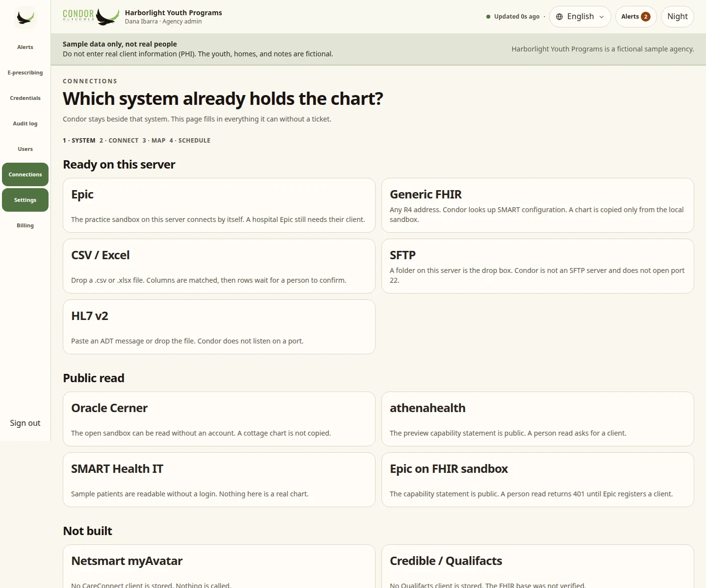Go to Billing in the sidebar

pyautogui.click(x=25, y=225)
